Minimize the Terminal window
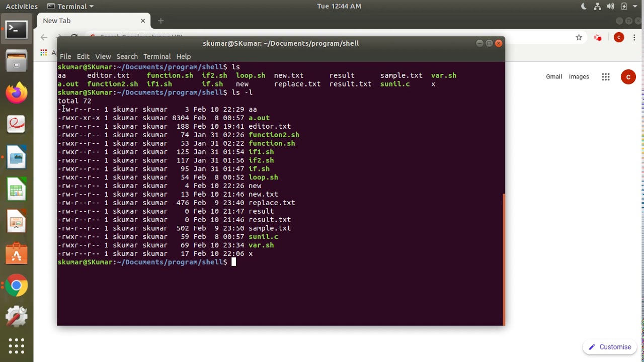 tap(479, 43)
